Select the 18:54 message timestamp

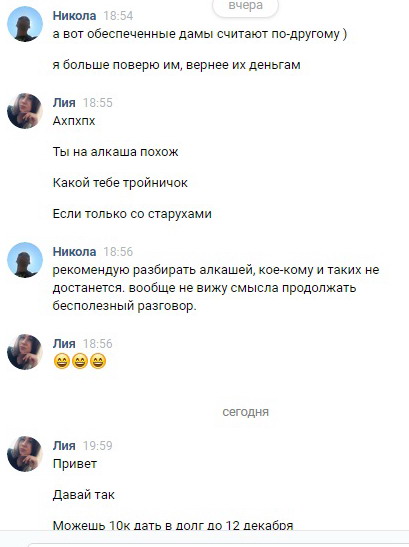pos(118,16)
